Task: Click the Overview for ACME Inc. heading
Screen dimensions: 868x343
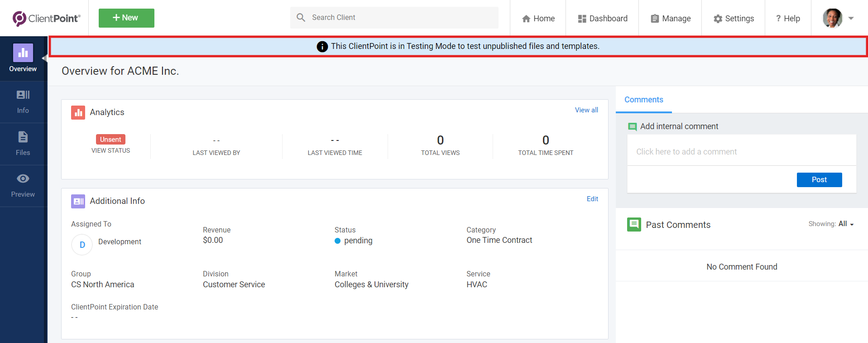Action: [x=120, y=71]
